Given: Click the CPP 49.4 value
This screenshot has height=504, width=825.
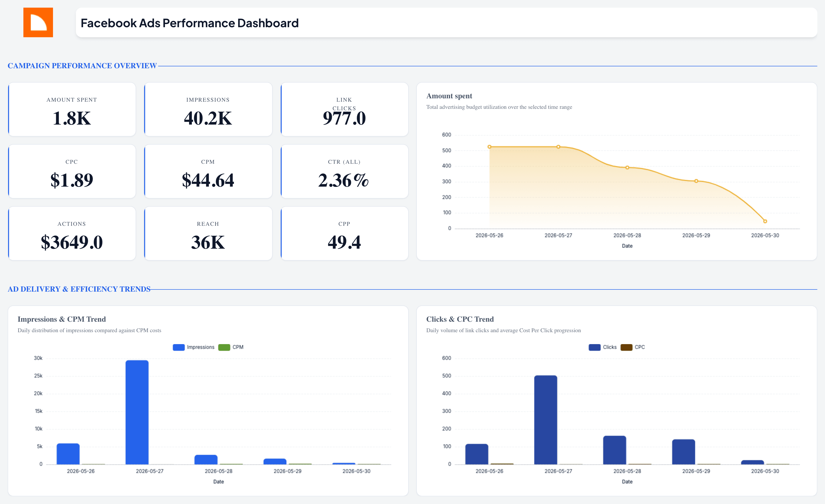Looking at the screenshot, I should click(344, 242).
